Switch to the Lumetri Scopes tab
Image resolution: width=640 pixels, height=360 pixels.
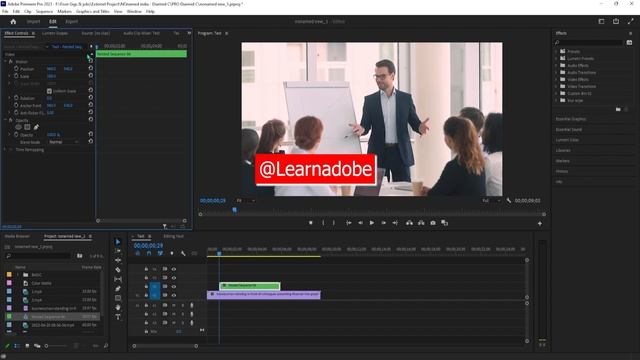click(x=55, y=33)
